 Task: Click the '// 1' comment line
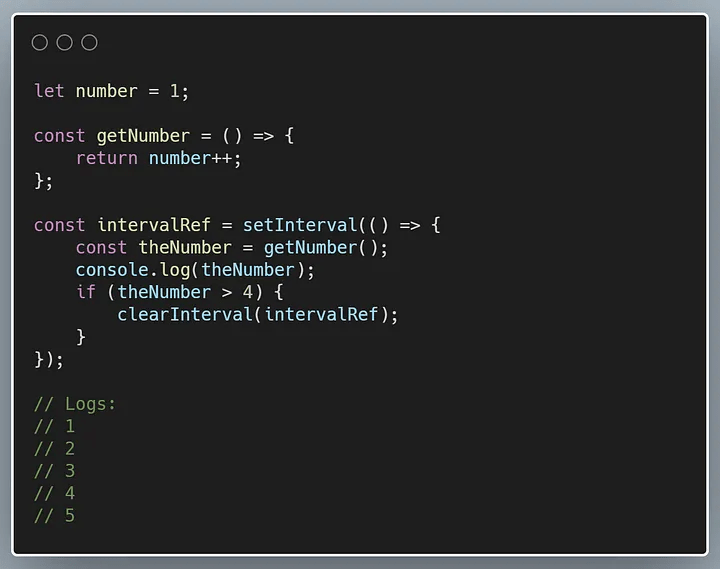coord(55,427)
